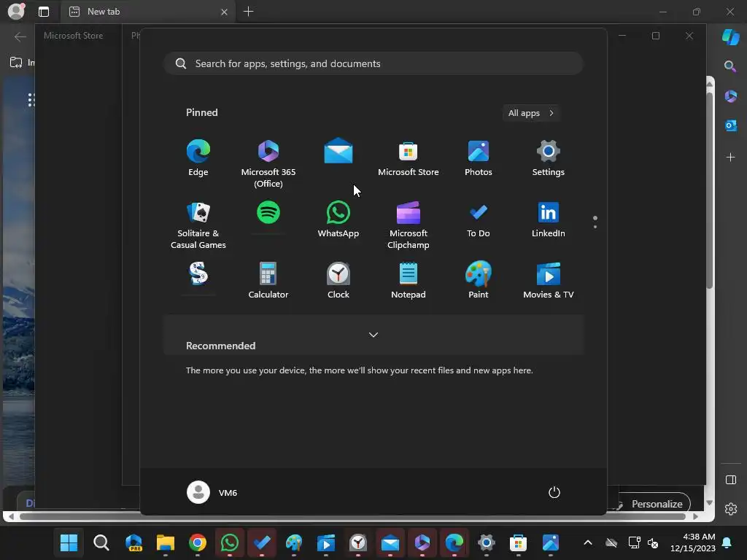Add sidebar app with plus icon
The width and height of the screenshot is (747, 560).
click(730, 157)
